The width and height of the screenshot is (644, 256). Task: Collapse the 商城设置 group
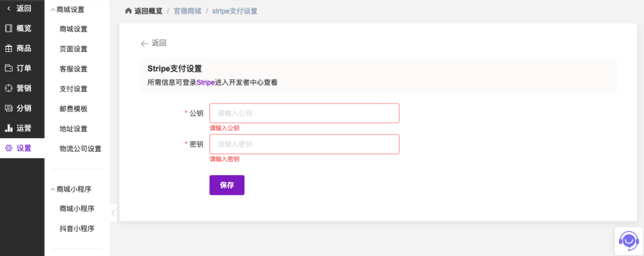click(53, 10)
